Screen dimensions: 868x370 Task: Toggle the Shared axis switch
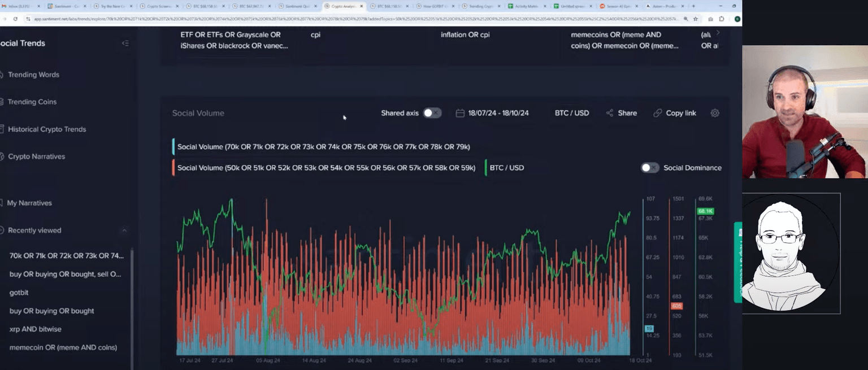point(432,113)
